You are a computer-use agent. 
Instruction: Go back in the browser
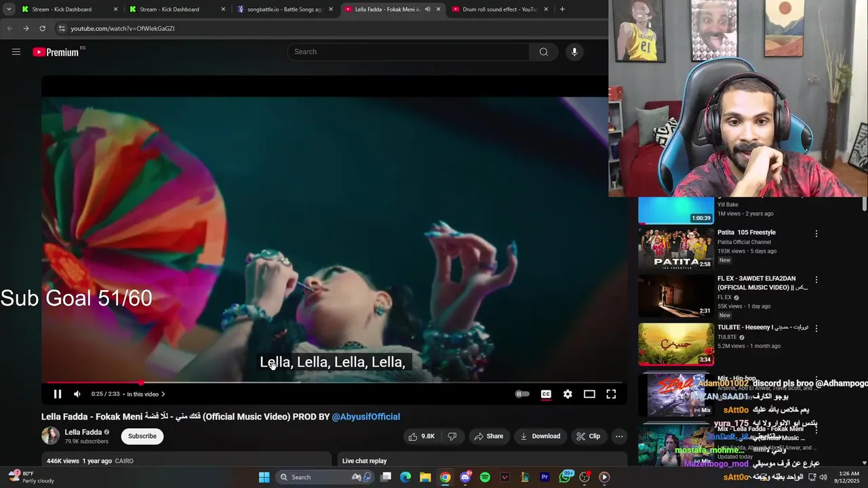click(x=9, y=28)
